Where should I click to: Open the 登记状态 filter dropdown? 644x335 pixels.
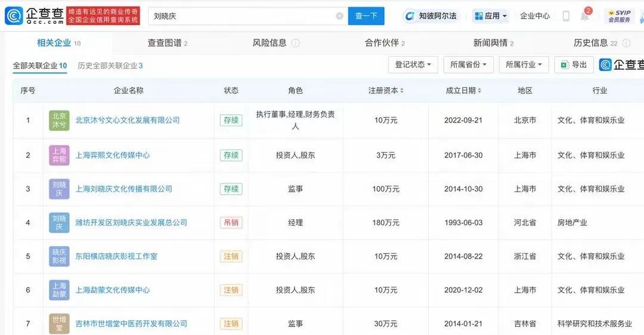pyautogui.click(x=413, y=64)
